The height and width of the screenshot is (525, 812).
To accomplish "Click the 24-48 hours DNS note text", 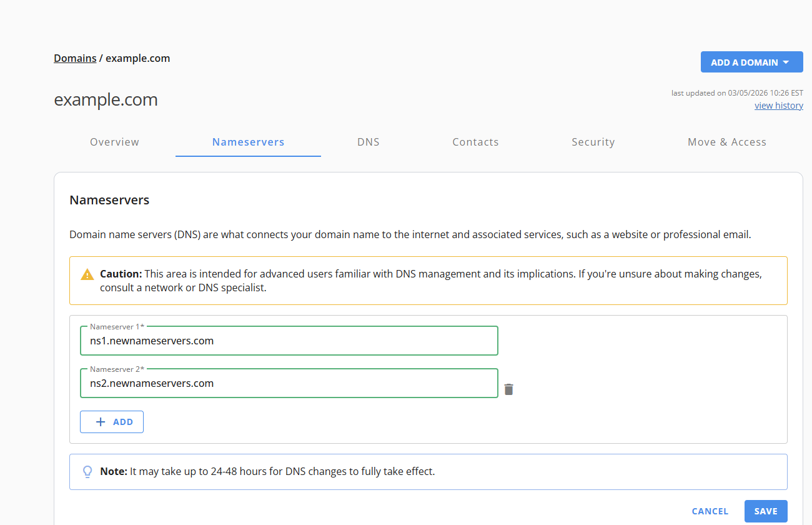I will coord(267,471).
